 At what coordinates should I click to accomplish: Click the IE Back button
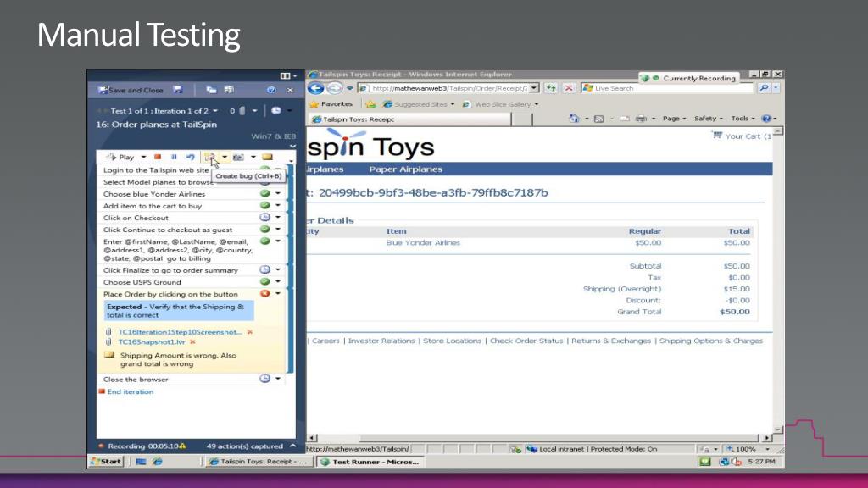(315, 88)
